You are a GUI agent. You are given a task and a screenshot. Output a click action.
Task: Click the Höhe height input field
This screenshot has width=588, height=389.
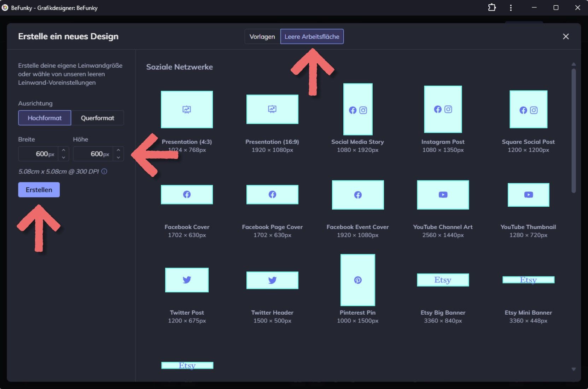(93, 154)
